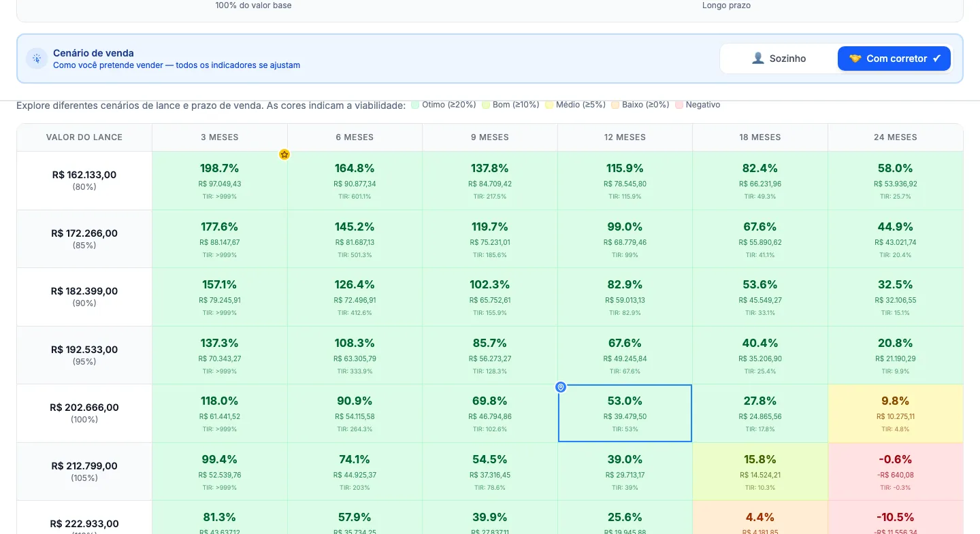The width and height of the screenshot is (980, 534).
Task: Click the negative -0.6% cell
Action: pos(895,471)
